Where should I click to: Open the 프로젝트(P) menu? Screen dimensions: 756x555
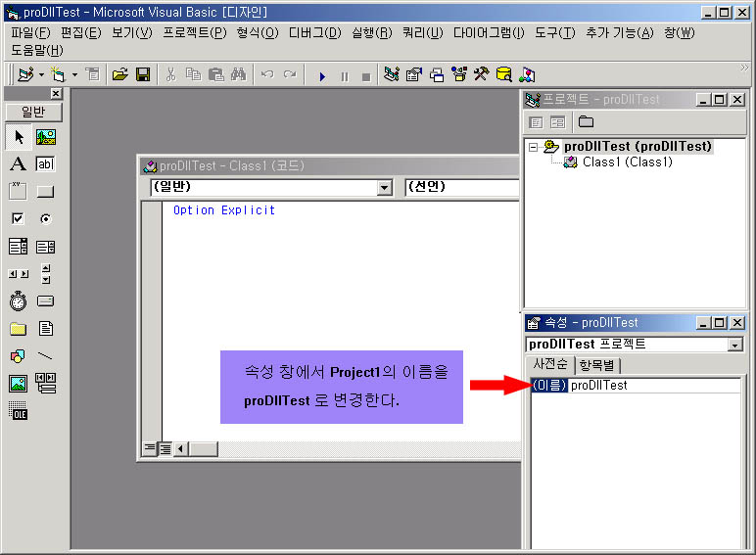click(x=194, y=32)
